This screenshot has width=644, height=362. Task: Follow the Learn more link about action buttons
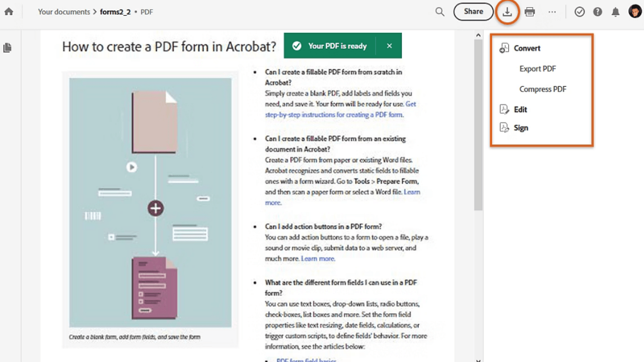coord(318,259)
